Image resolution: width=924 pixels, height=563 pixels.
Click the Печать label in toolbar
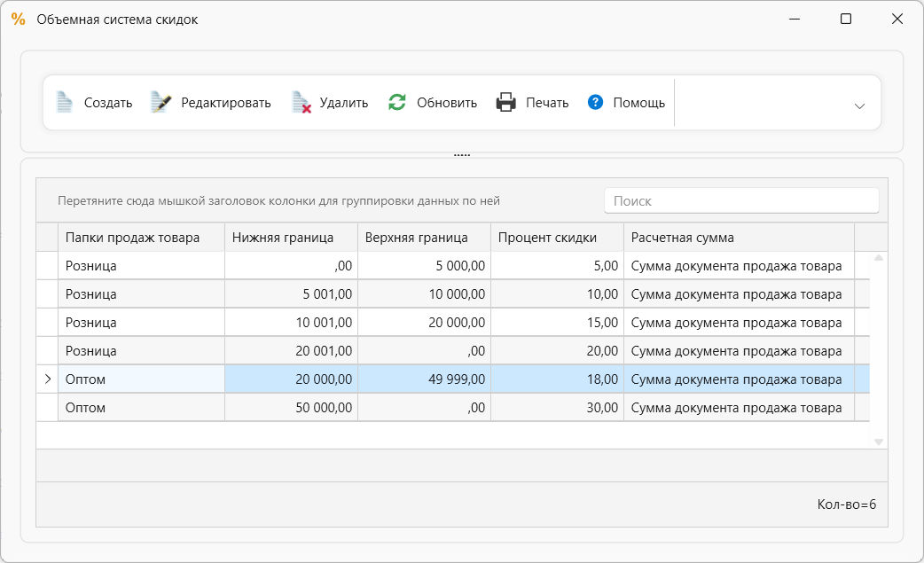point(547,103)
